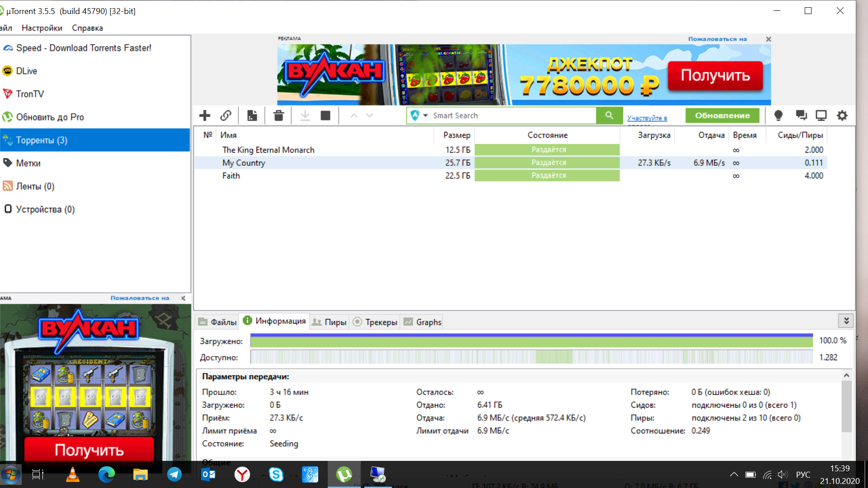The width and height of the screenshot is (868, 488).
Task: Open Preferences via the gear icon
Action: point(842,116)
